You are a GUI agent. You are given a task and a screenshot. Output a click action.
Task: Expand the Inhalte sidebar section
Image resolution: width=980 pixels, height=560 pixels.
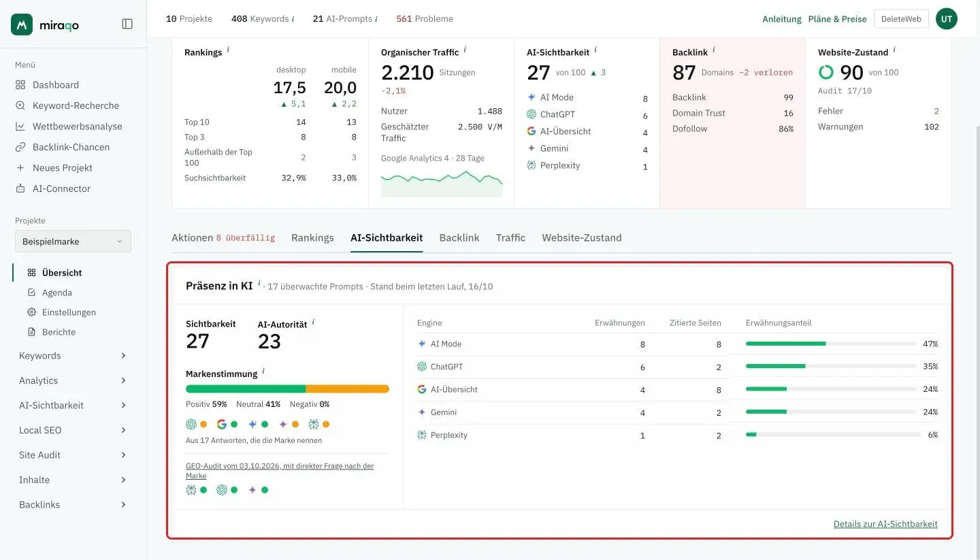(x=73, y=480)
